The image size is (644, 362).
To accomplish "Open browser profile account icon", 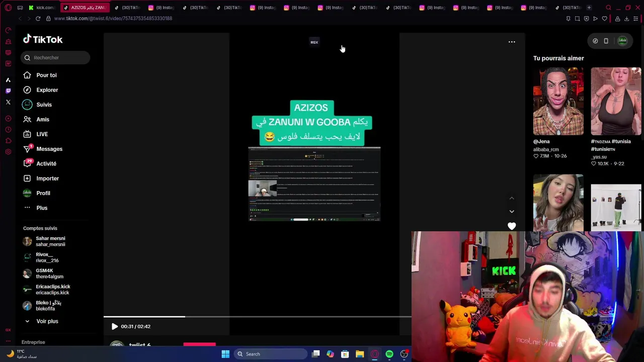I will point(617,19).
